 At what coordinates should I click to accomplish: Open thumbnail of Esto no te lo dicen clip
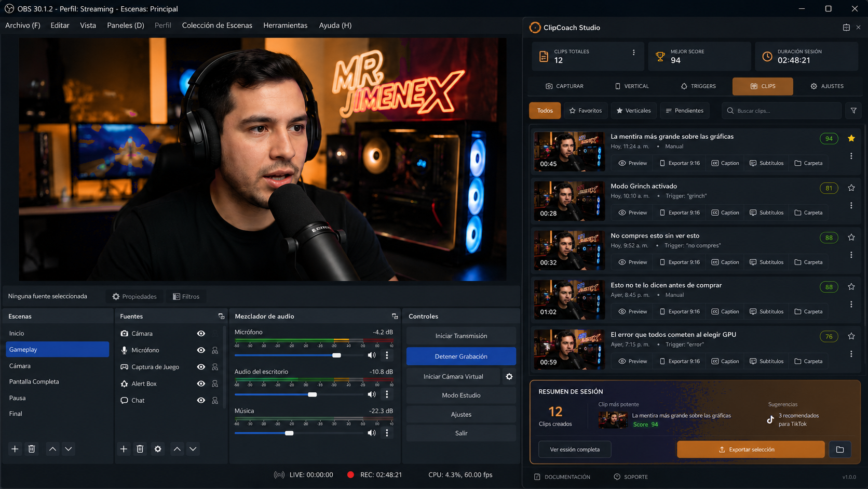[569, 300]
